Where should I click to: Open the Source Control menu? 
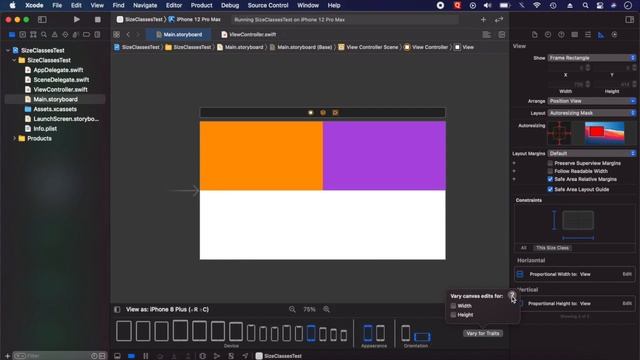(x=268, y=5)
